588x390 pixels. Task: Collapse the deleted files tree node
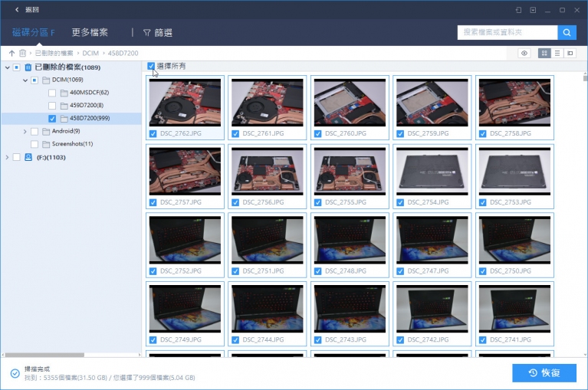coord(7,68)
